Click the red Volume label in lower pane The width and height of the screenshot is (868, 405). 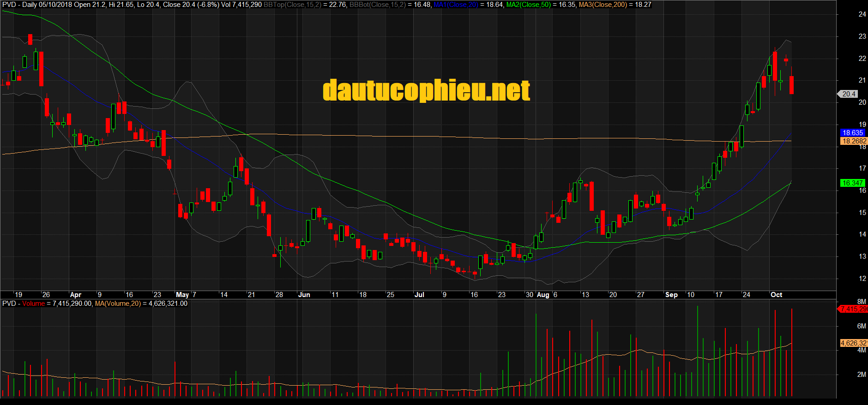(x=33, y=304)
